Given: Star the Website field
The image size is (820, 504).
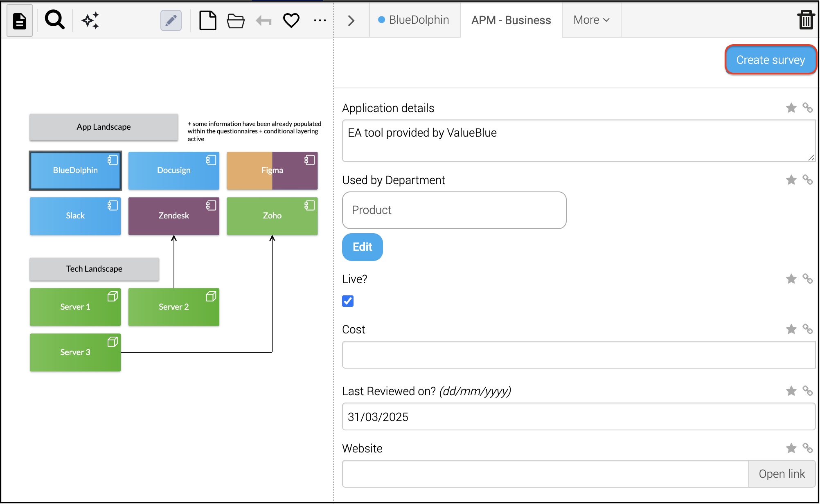Looking at the screenshot, I should [791, 448].
